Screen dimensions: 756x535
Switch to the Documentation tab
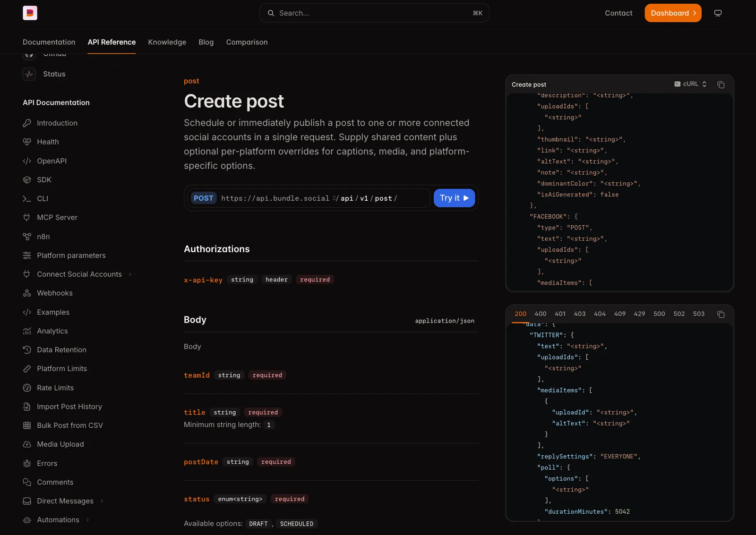[49, 42]
